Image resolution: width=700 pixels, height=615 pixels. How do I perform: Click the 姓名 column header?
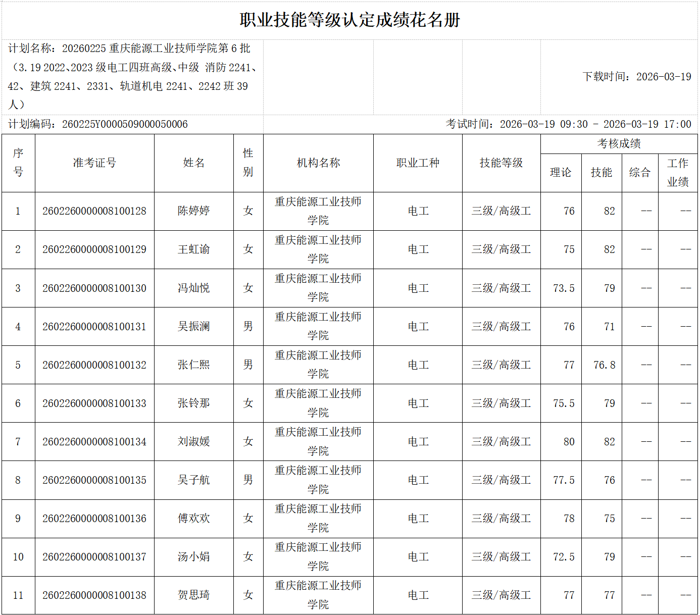[x=194, y=163]
